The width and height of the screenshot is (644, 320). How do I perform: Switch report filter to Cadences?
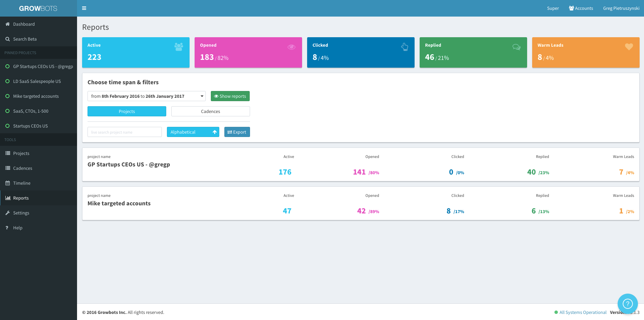click(x=210, y=111)
